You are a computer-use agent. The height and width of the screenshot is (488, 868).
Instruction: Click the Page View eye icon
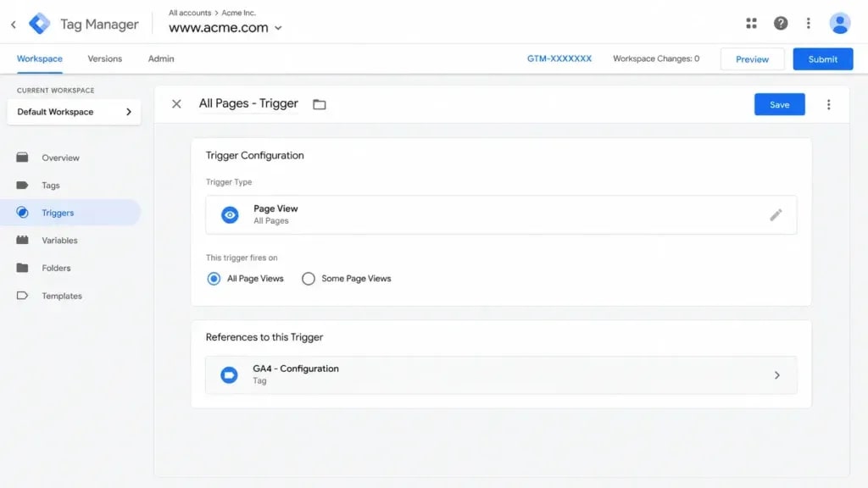tap(230, 214)
